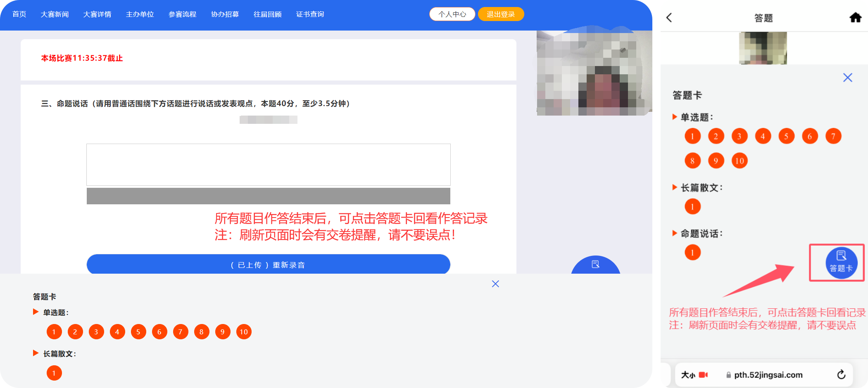Open the 大赛新闻 menu item

[55, 14]
